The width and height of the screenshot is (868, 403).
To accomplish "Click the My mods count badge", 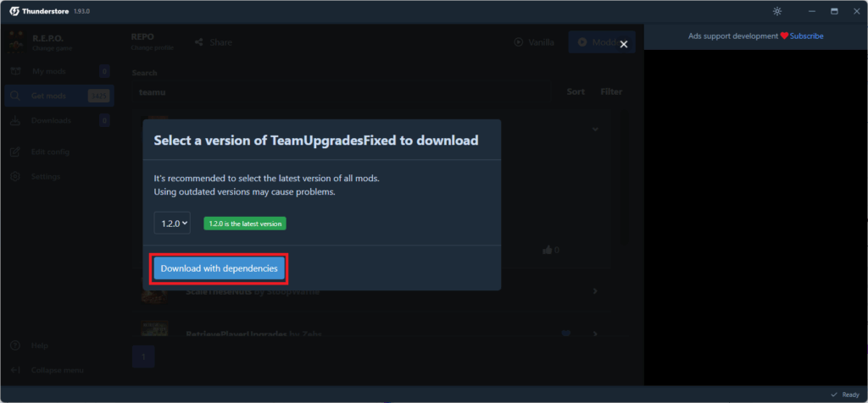I will coord(104,71).
